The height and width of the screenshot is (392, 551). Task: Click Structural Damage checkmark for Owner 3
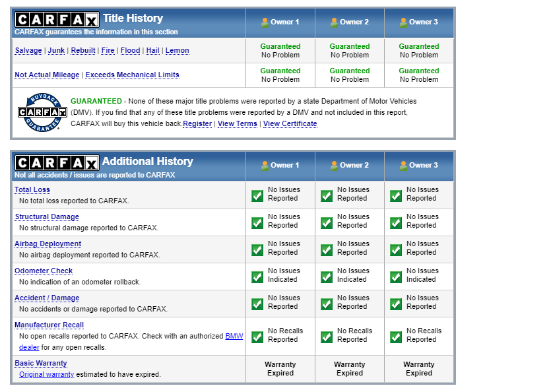(396, 223)
